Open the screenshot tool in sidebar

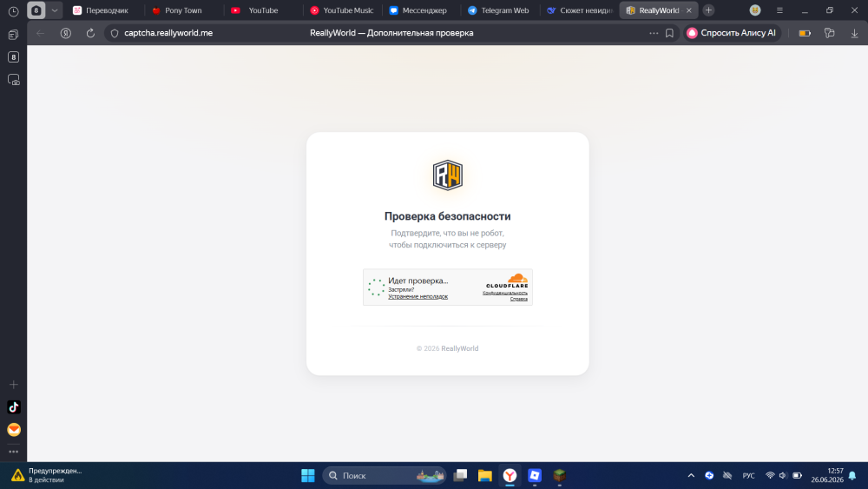[13, 80]
